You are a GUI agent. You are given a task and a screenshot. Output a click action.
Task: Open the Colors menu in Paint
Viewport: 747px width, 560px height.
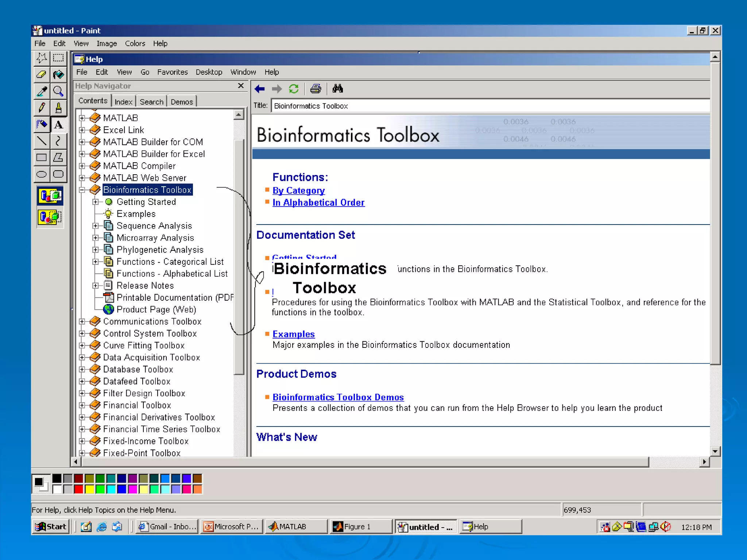[x=135, y=44]
